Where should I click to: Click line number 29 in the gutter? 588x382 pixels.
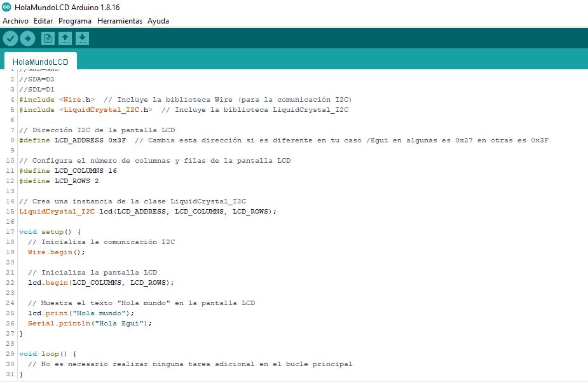pos(10,354)
